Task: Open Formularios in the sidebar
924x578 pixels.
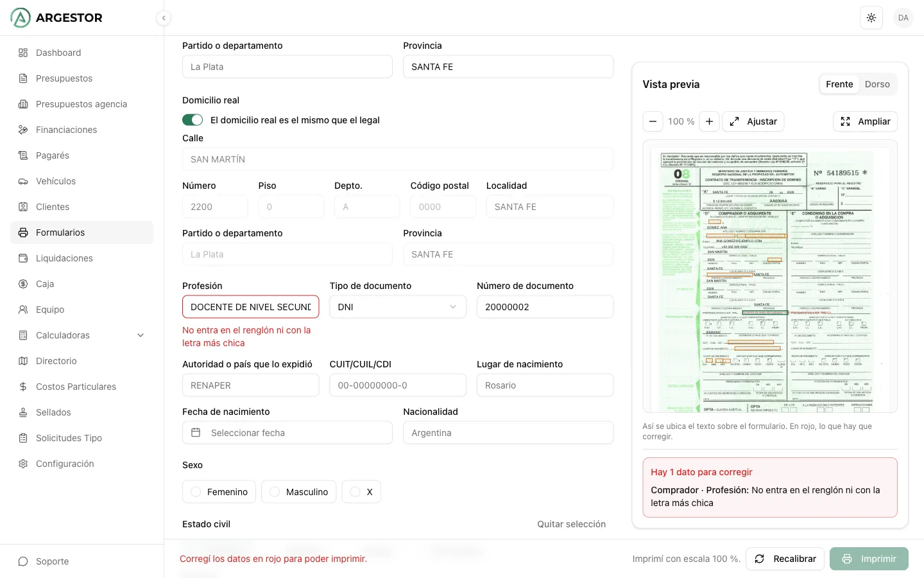Action: pyautogui.click(x=82, y=232)
